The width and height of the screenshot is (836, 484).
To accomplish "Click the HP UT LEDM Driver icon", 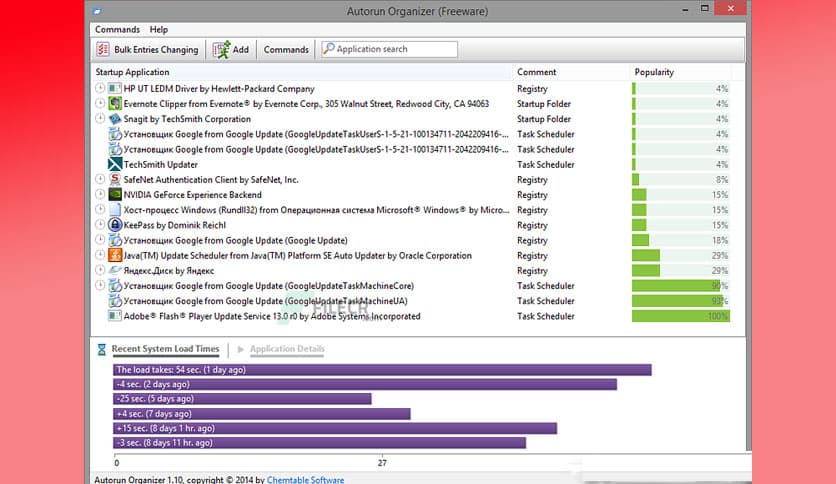I will [x=115, y=88].
